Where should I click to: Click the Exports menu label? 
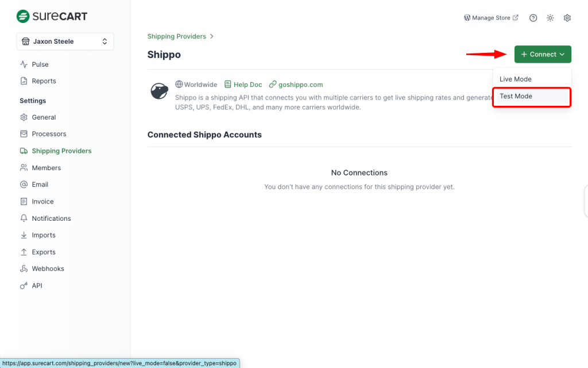coord(44,252)
